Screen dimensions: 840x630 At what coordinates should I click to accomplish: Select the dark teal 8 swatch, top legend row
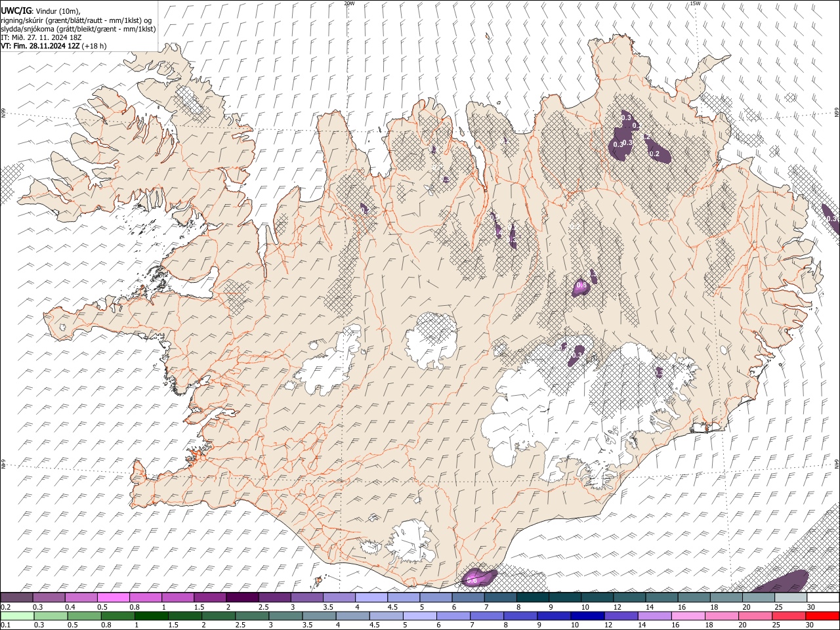pos(532,597)
